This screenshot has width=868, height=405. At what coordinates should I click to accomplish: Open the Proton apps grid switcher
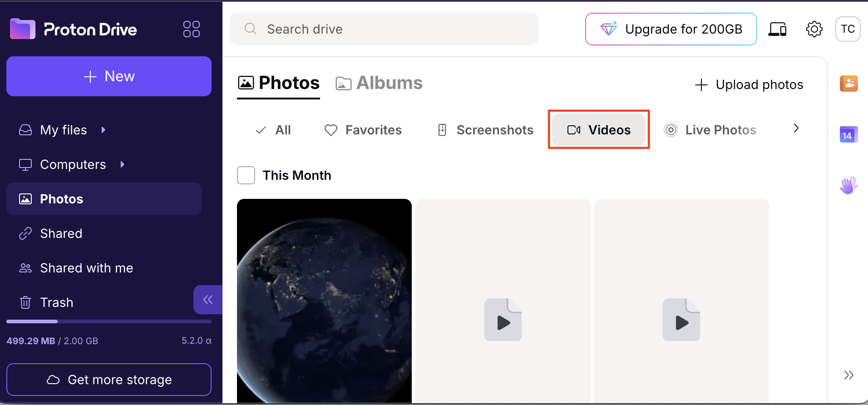[191, 29]
